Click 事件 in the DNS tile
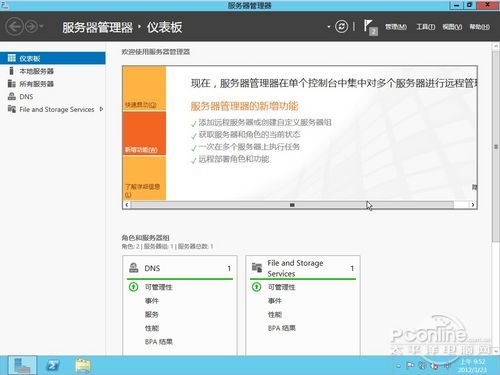Screen dimensions: 500x375 [152, 301]
